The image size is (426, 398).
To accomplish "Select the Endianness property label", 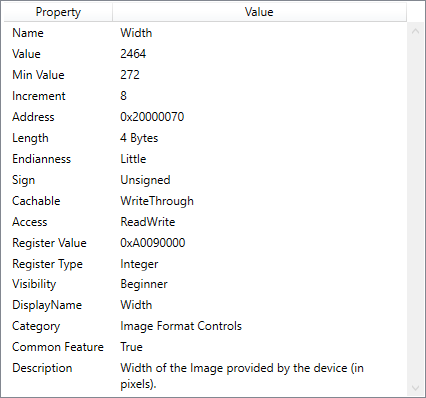I will [x=42, y=159].
